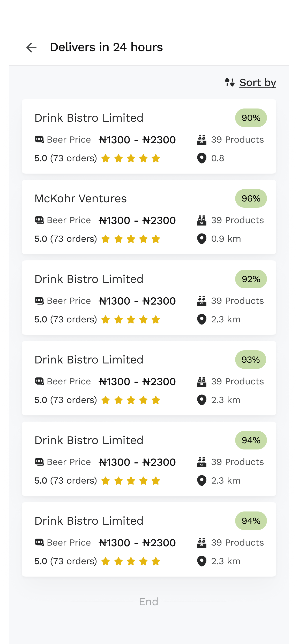Open the first Drink Bistro Limited listing
The image size is (298, 644).
pyautogui.click(x=89, y=118)
